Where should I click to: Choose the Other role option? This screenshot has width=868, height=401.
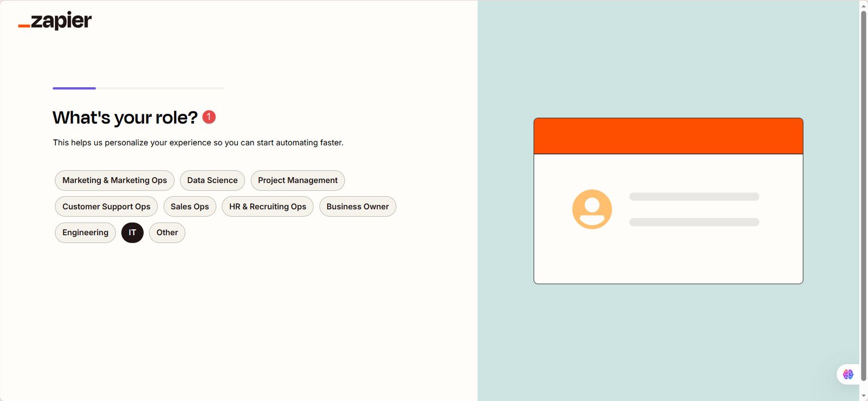click(x=167, y=232)
